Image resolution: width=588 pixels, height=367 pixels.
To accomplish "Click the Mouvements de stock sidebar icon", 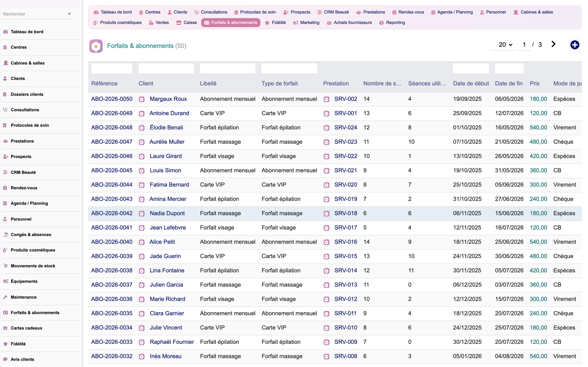I will [5, 266].
